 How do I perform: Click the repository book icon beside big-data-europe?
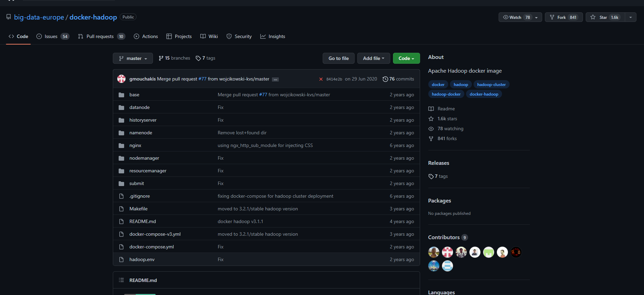(x=9, y=17)
